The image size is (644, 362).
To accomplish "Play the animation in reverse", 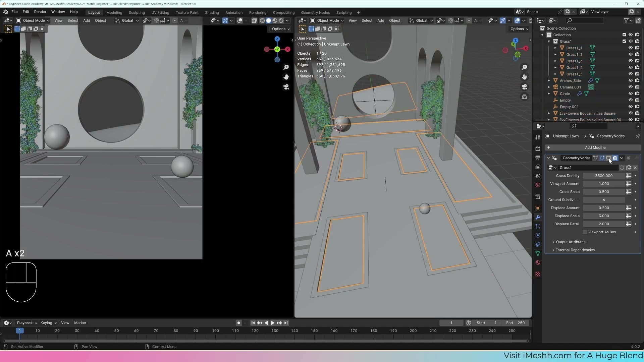I will (x=266, y=323).
